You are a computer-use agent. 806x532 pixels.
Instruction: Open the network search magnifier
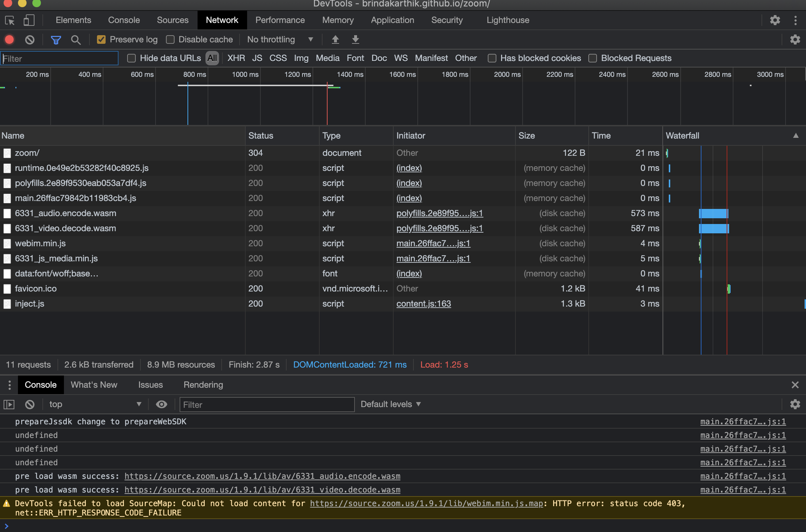click(75, 39)
